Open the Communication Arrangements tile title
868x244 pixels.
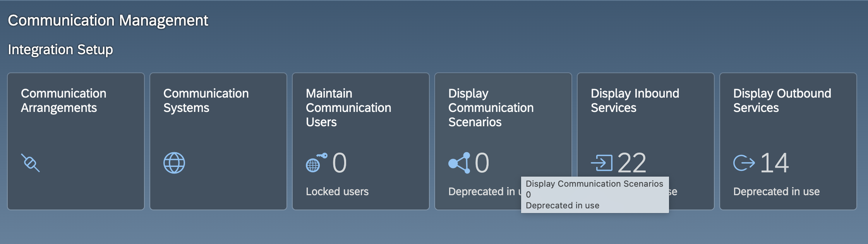pyautogui.click(x=63, y=101)
